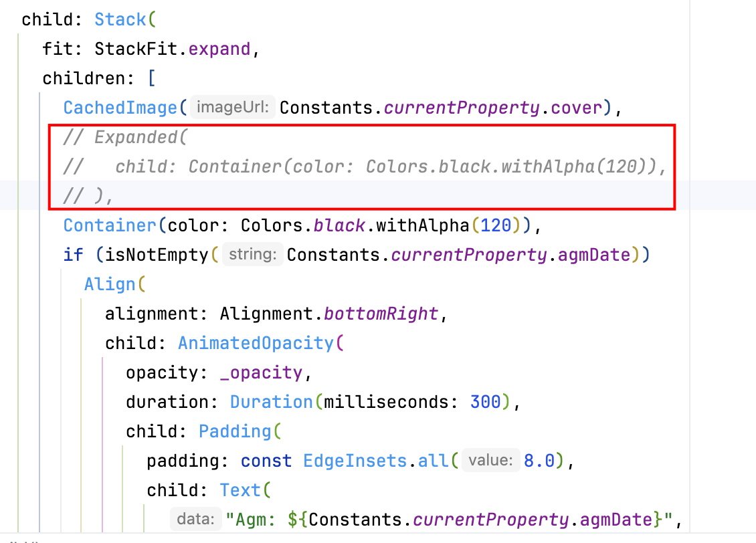756x543 pixels.
Task: Click the Duration class name
Action: (x=271, y=402)
